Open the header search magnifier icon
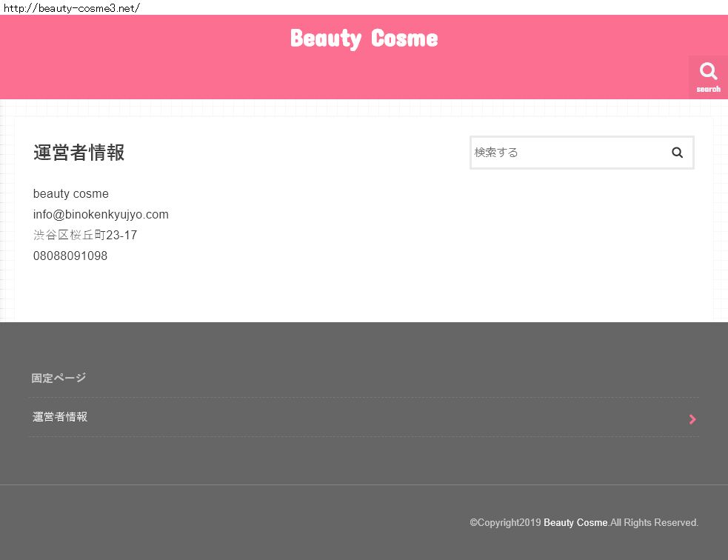 pos(708,71)
